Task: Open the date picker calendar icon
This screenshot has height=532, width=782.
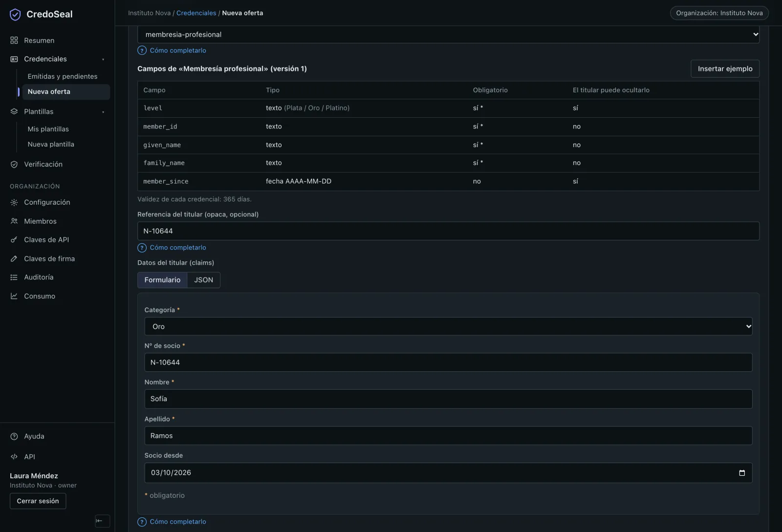Action: (x=742, y=473)
